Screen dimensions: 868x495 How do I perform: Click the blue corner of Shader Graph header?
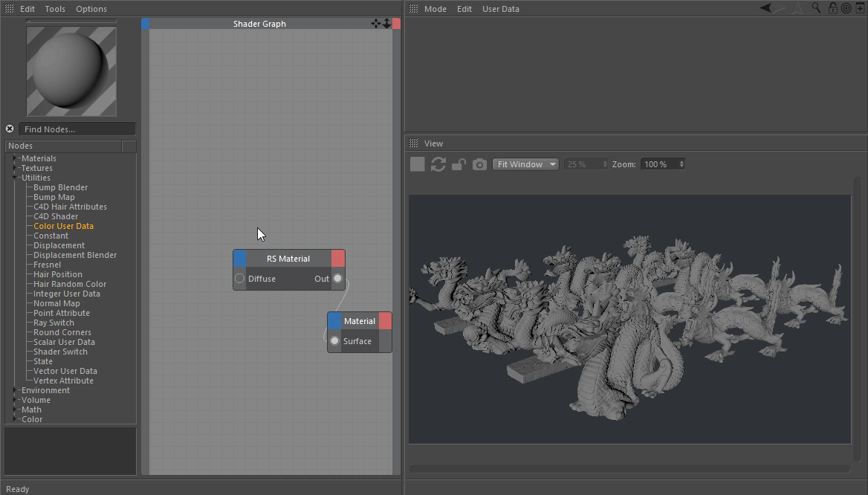point(145,23)
